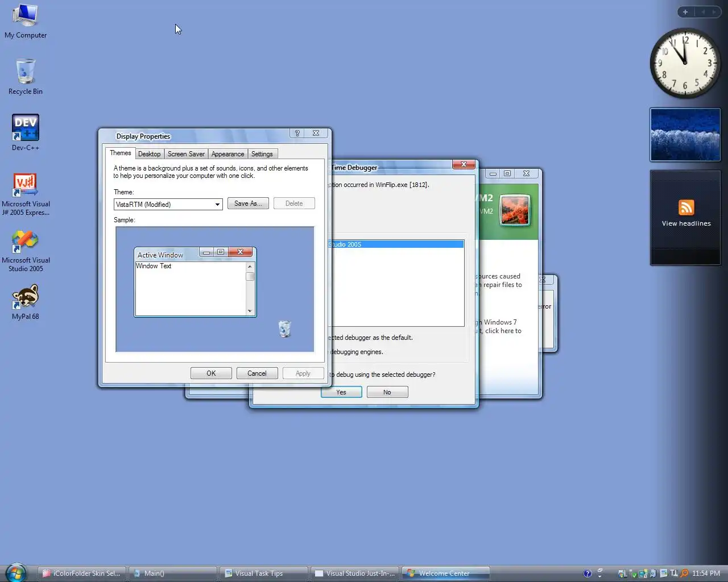Open the Visual Task Tips taskbar button
Image resolution: width=728 pixels, height=582 pixels.
pyautogui.click(x=264, y=573)
